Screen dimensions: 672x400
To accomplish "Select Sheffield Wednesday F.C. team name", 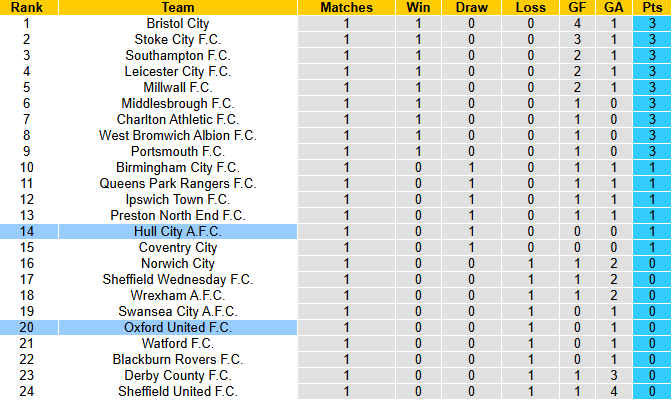I will 178,279.
